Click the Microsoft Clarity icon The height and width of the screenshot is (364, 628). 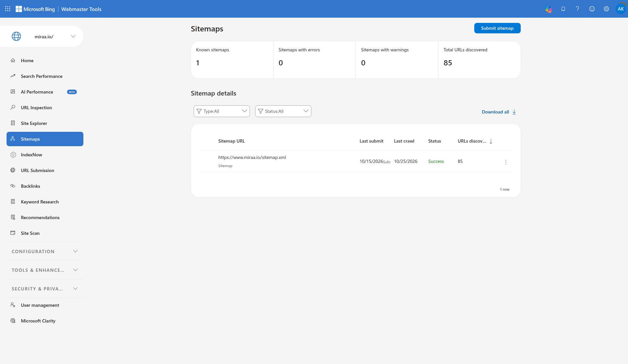[13, 321]
